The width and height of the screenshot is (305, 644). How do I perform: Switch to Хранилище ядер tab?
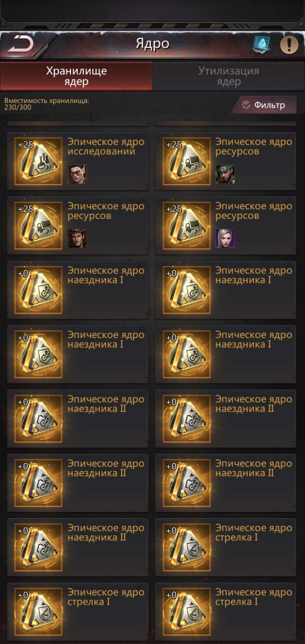tap(76, 76)
